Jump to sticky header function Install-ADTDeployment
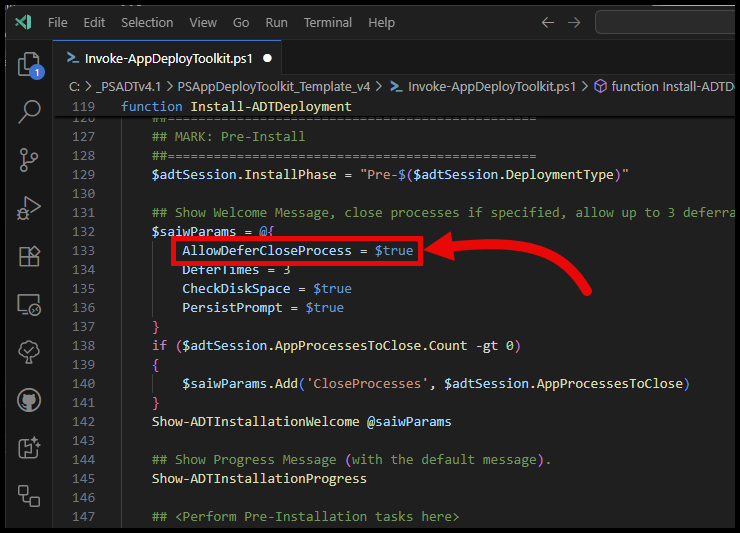This screenshot has height=533, width=740. point(236,107)
